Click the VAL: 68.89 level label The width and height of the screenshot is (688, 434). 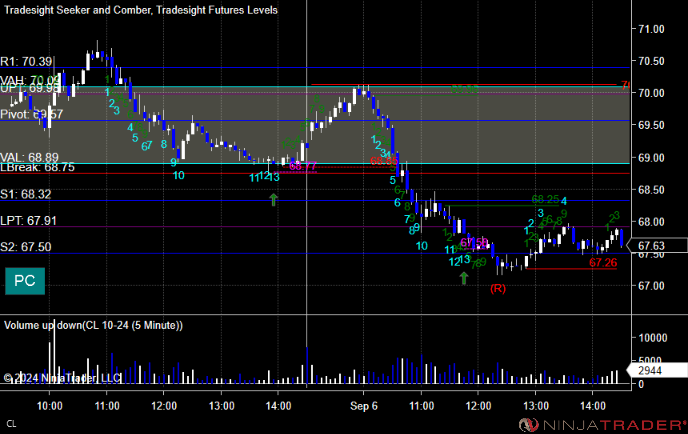click(29, 157)
